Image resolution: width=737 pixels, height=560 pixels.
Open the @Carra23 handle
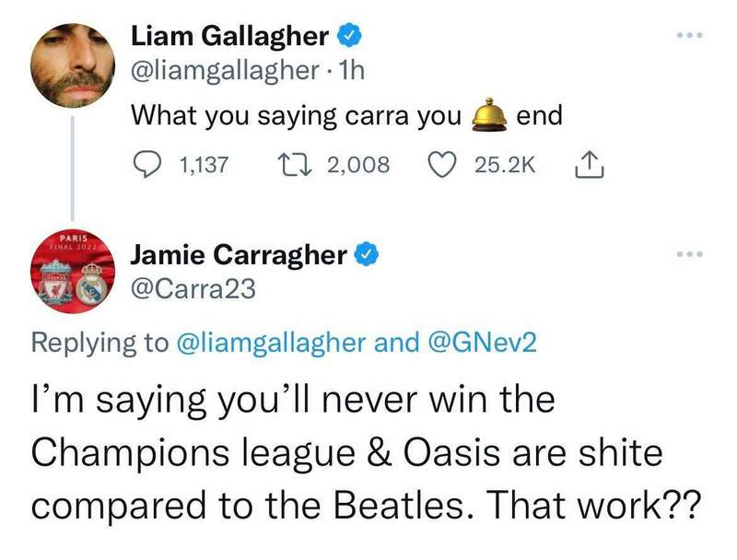coord(193,290)
